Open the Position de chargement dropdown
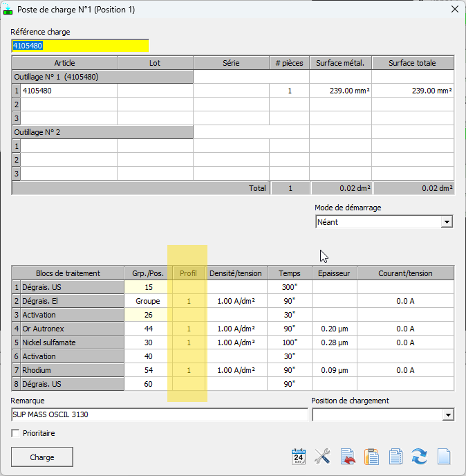Viewport: 466px width, 476px height. click(x=448, y=414)
